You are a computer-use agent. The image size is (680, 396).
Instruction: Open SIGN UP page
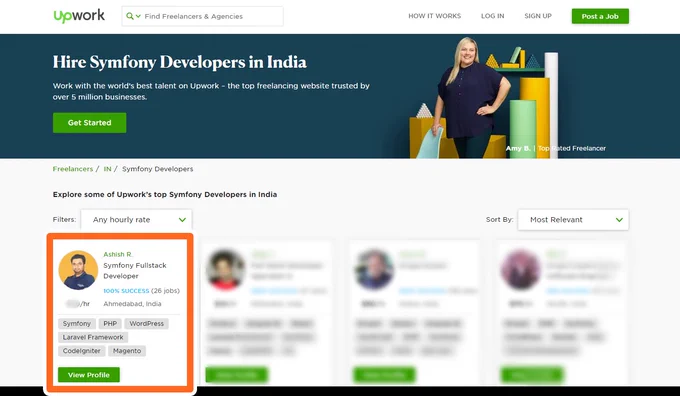[x=538, y=16]
